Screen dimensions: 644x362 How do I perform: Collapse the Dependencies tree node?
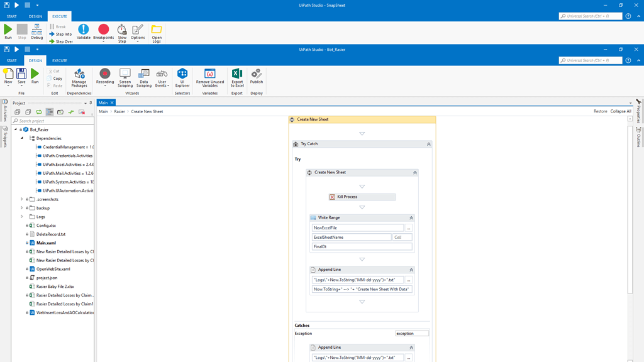coord(21,138)
